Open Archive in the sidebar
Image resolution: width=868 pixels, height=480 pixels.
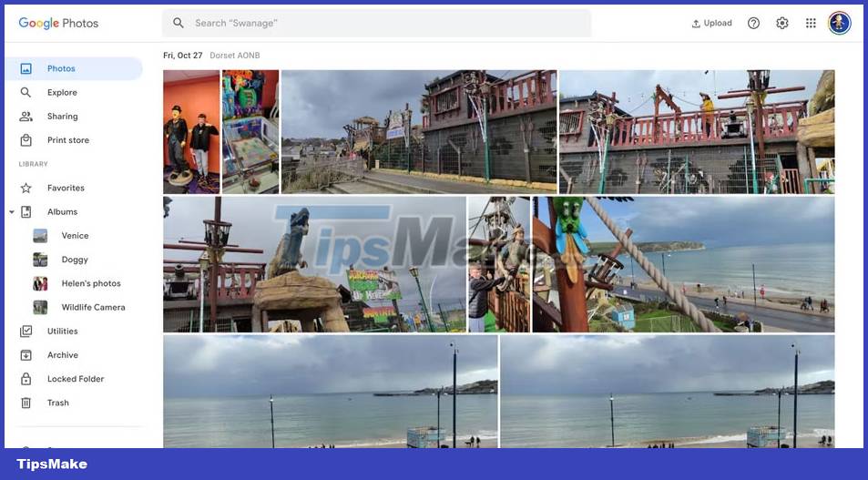pyautogui.click(x=63, y=355)
